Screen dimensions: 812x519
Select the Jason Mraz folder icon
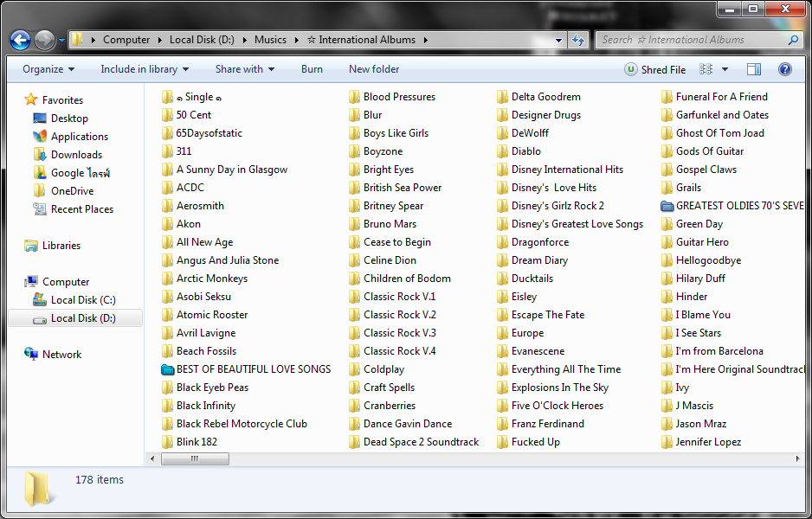[667, 424]
